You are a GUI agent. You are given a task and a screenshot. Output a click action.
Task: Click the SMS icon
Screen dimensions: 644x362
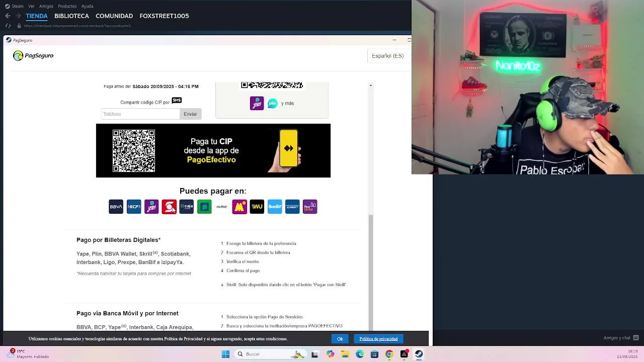click(177, 101)
